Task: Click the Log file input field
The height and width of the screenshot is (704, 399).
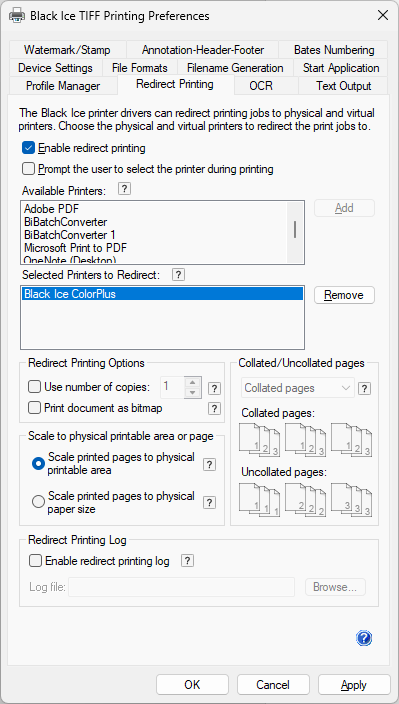Action: coord(181,587)
